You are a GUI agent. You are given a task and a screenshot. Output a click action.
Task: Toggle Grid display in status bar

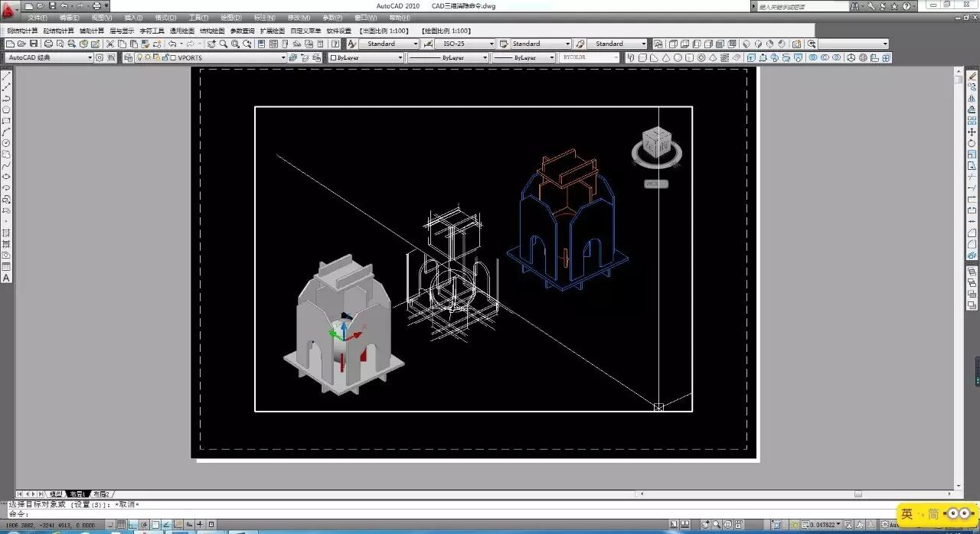coord(121,525)
